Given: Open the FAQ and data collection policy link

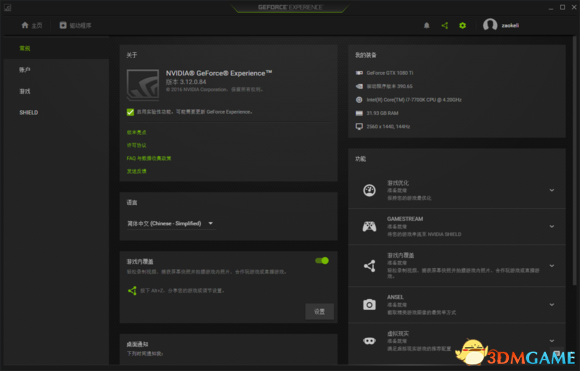Looking at the screenshot, I should 149,158.
